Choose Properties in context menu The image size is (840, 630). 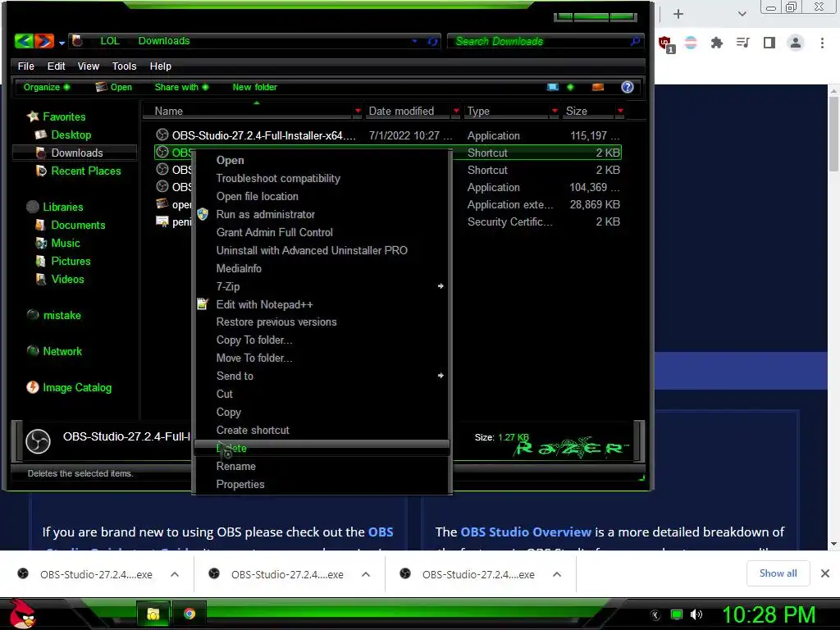click(x=322, y=484)
